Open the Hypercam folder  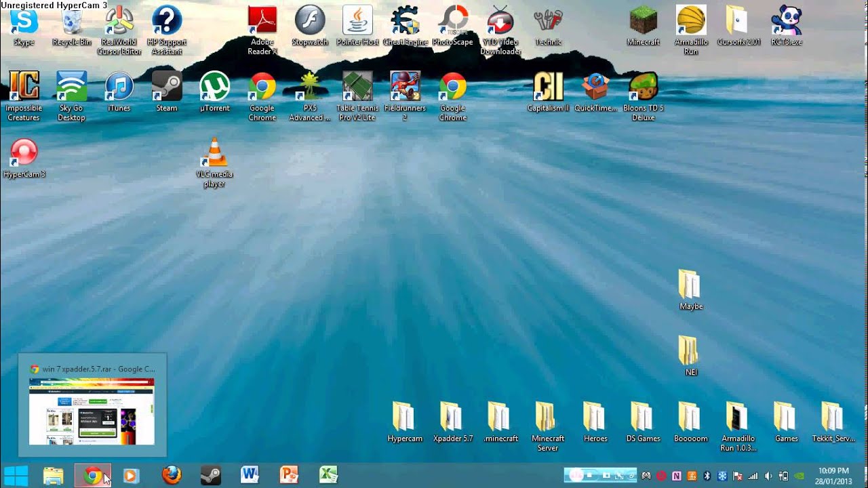click(405, 422)
